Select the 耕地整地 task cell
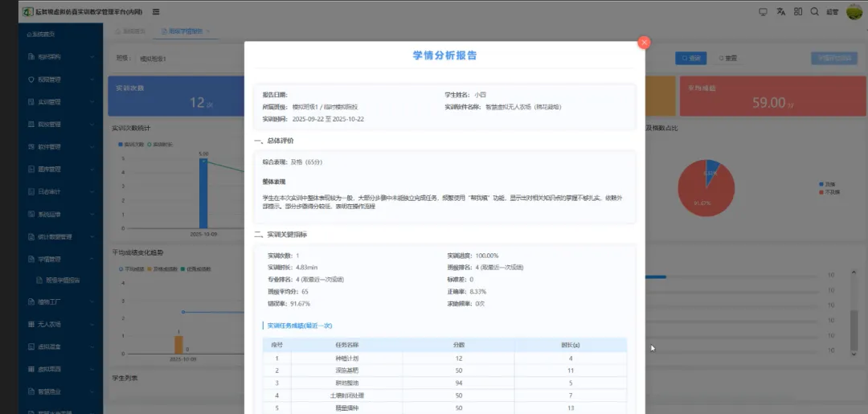Screen dimensions: 868x414 347,383
